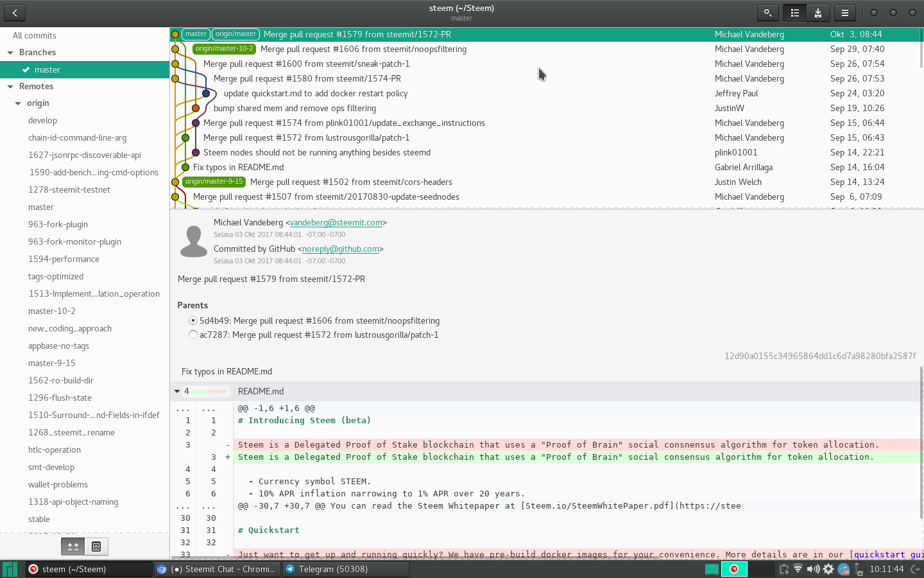
Task: Open the Manjaro application menu
Action: (x=10, y=569)
